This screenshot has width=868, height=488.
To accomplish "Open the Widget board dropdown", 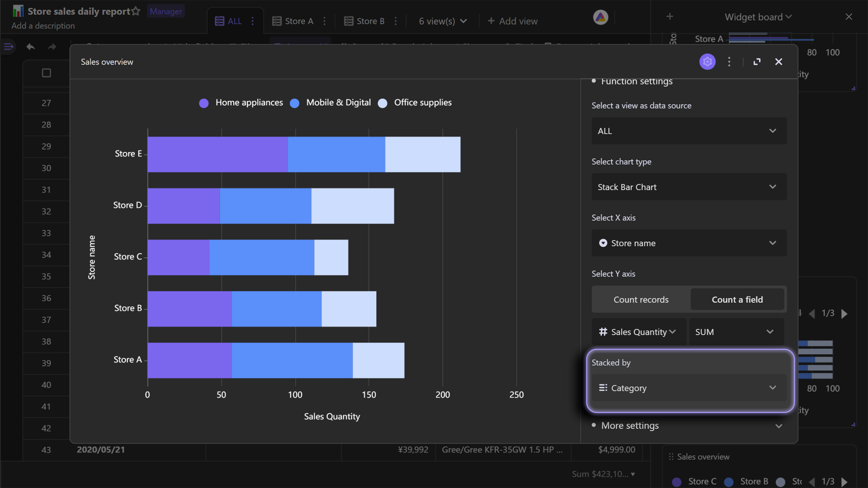I will [x=758, y=17].
